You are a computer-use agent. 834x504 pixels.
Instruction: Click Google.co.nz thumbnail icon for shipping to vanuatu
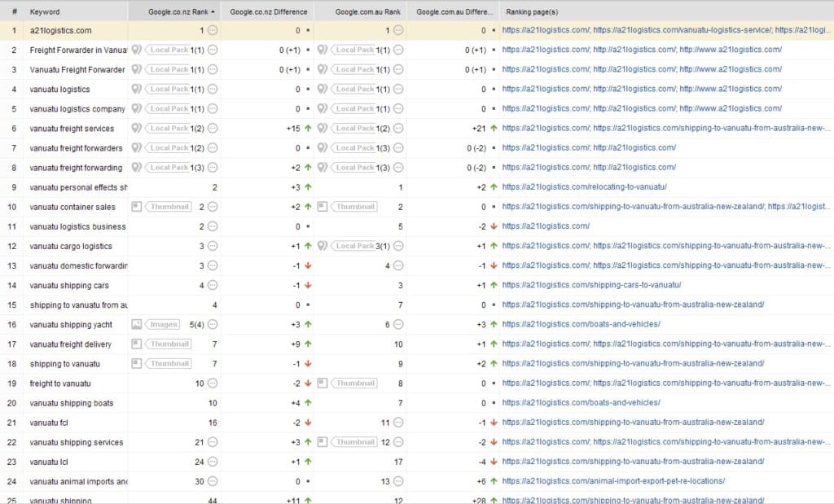coord(137,364)
